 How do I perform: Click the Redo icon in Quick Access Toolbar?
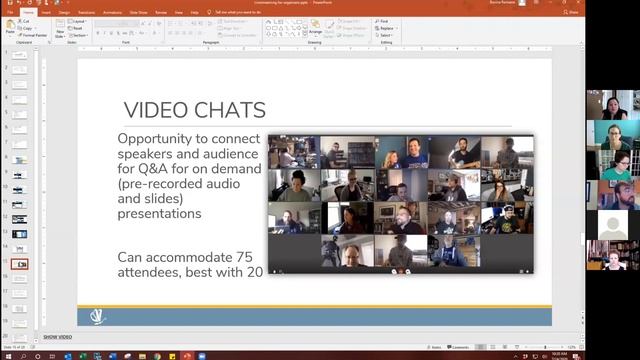[x=29, y=2]
